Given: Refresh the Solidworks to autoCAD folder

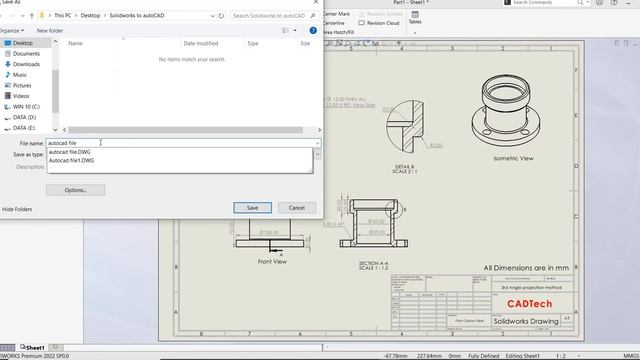Looking at the screenshot, I should tap(221, 16).
